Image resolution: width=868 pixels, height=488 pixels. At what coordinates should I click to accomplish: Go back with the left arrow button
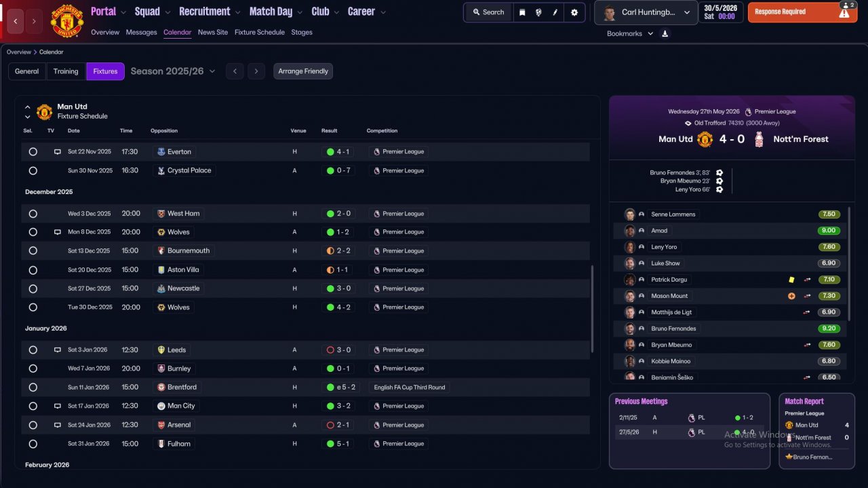16,22
